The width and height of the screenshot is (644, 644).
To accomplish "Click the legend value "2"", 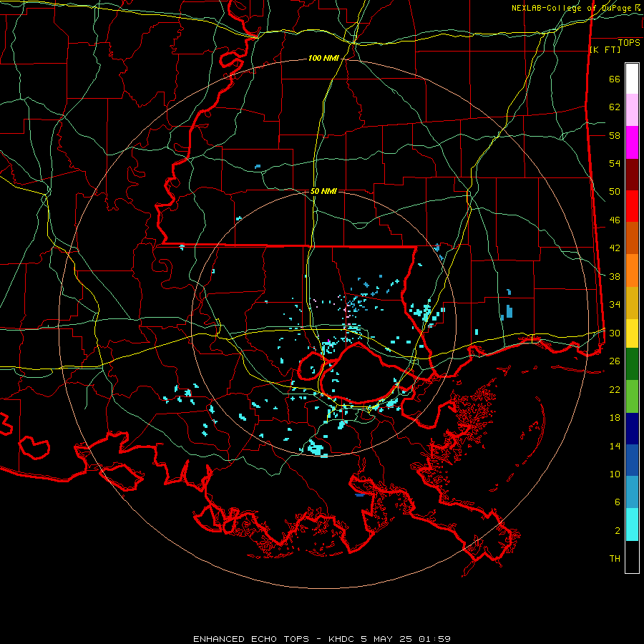I will point(618,531).
